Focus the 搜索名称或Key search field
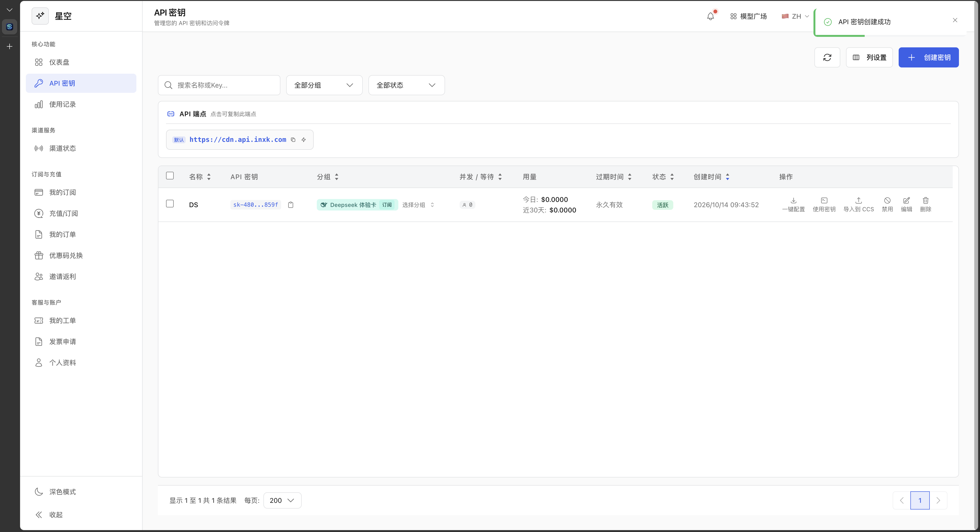 219,85
